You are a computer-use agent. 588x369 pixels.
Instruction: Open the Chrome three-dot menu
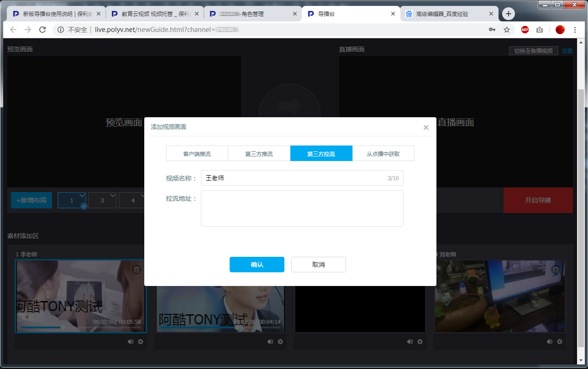click(575, 30)
